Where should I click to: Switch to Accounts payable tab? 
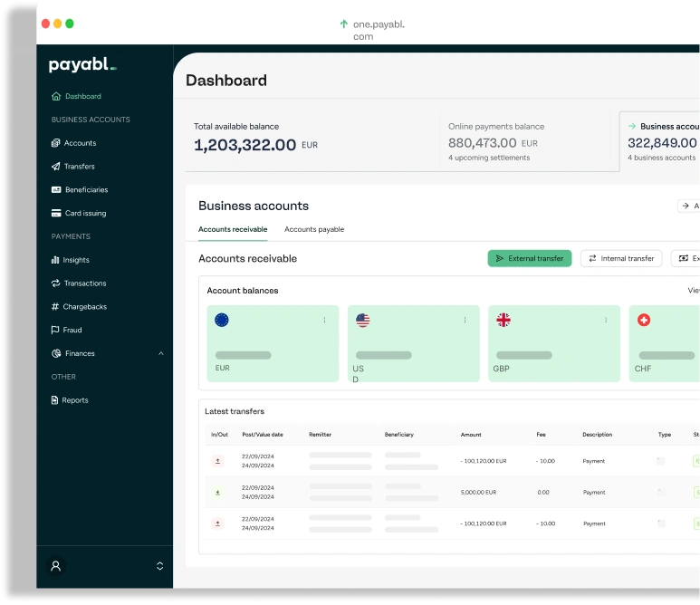click(314, 230)
